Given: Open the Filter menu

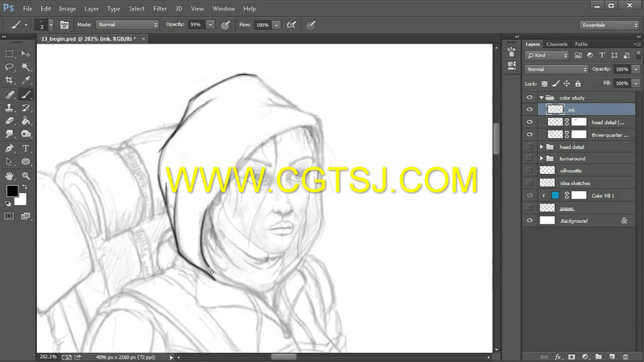Looking at the screenshot, I should coord(159,9).
